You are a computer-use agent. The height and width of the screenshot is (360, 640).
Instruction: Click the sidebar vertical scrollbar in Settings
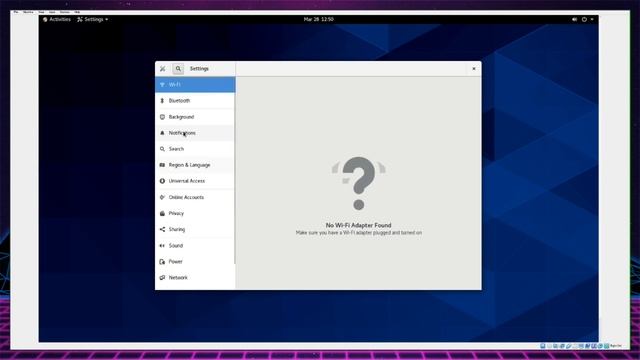235,170
